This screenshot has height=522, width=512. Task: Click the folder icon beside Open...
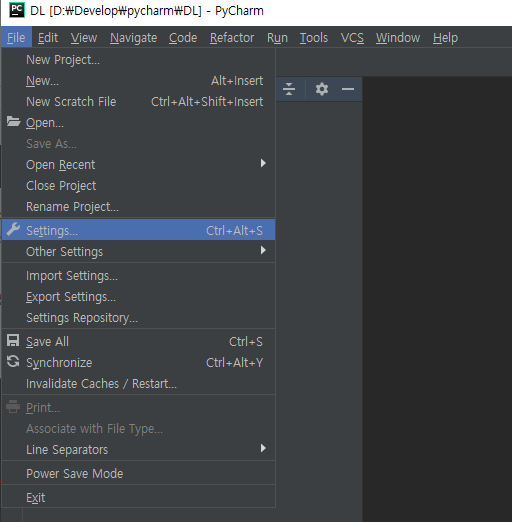point(13,122)
